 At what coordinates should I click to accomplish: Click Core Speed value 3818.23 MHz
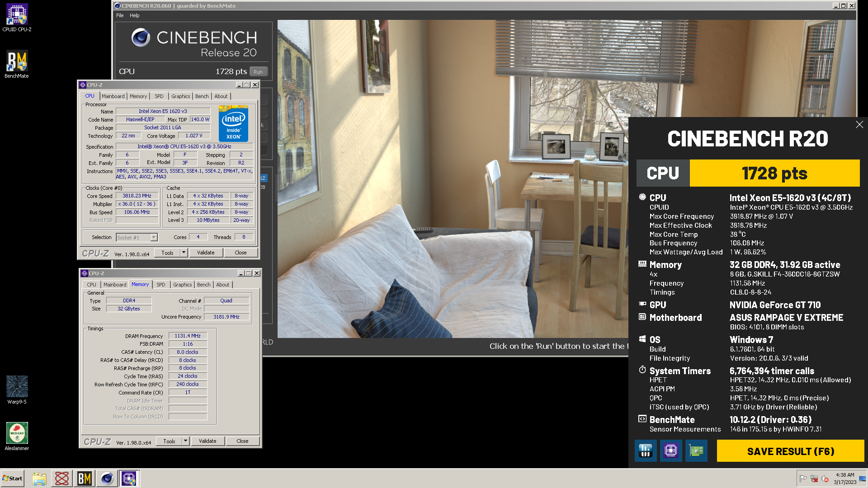pyautogui.click(x=137, y=196)
